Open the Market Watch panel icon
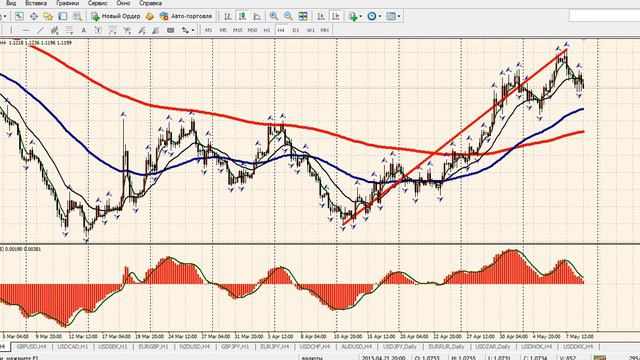The image size is (640, 360). click(x=19, y=16)
